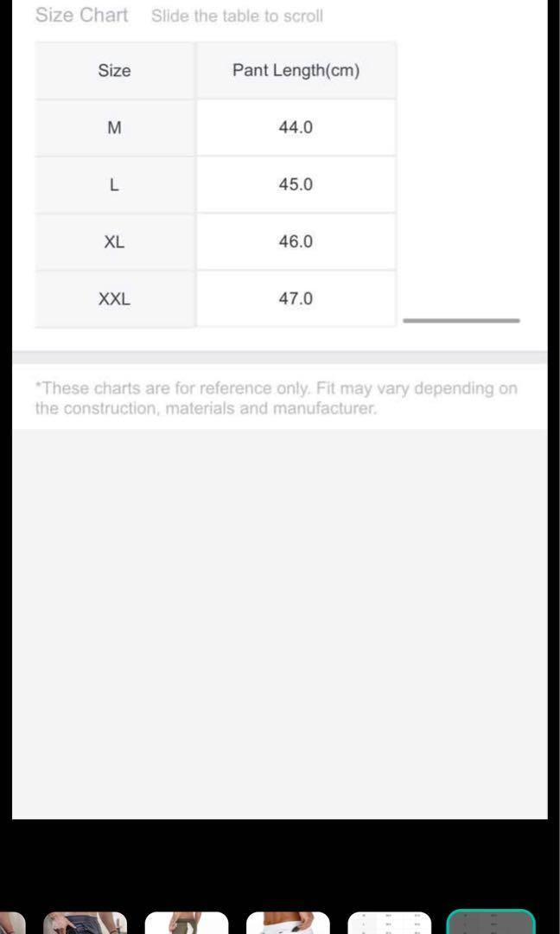Click the 44.0 pant length cell
Image resolution: width=560 pixels, height=934 pixels.
click(296, 128)
